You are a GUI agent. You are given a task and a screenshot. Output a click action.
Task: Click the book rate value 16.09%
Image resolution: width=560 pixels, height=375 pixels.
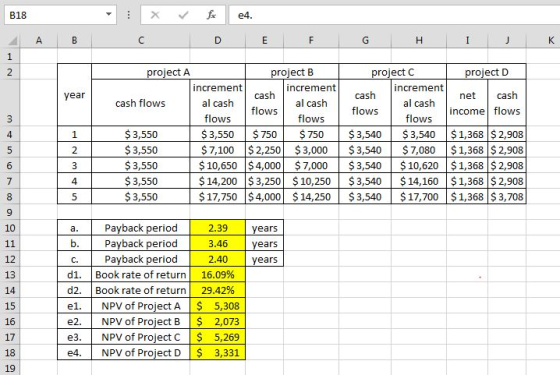[x=218, y=275]
